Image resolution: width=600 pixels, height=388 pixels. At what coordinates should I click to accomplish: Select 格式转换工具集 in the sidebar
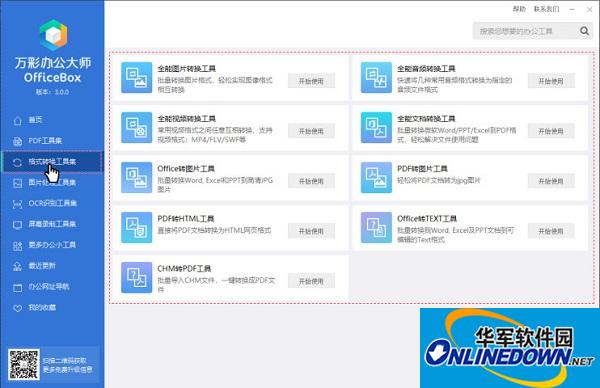pos(52,162)
